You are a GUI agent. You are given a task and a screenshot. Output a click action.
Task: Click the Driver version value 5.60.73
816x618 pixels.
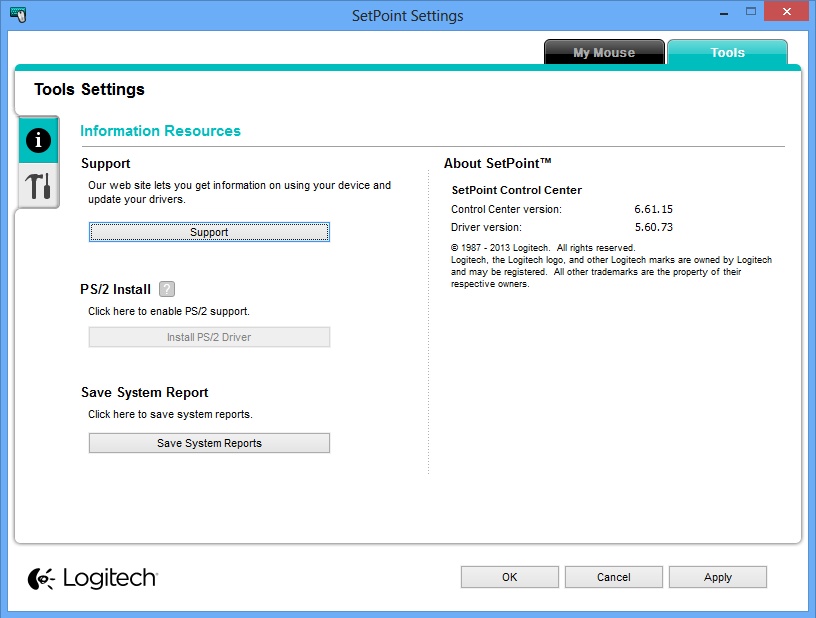point(654,227)
